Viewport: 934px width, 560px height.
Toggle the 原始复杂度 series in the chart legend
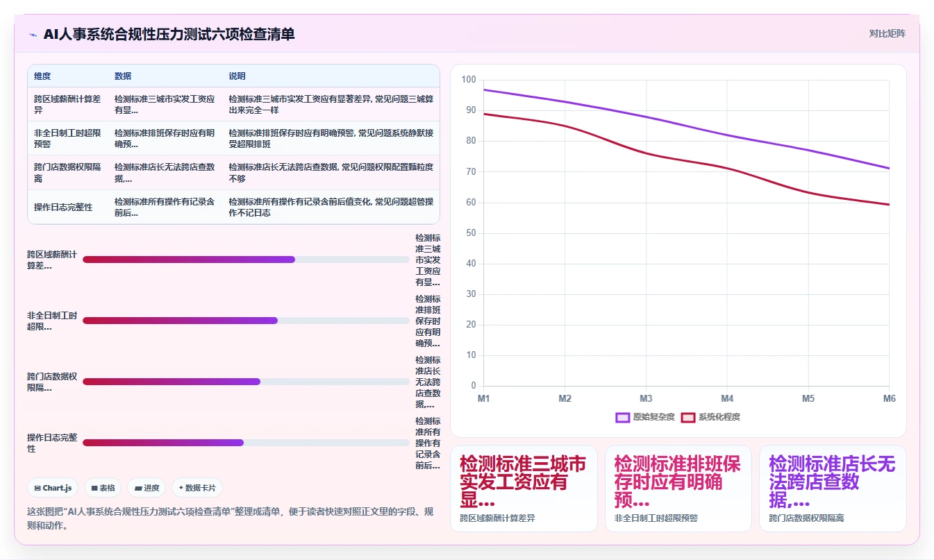645,417
